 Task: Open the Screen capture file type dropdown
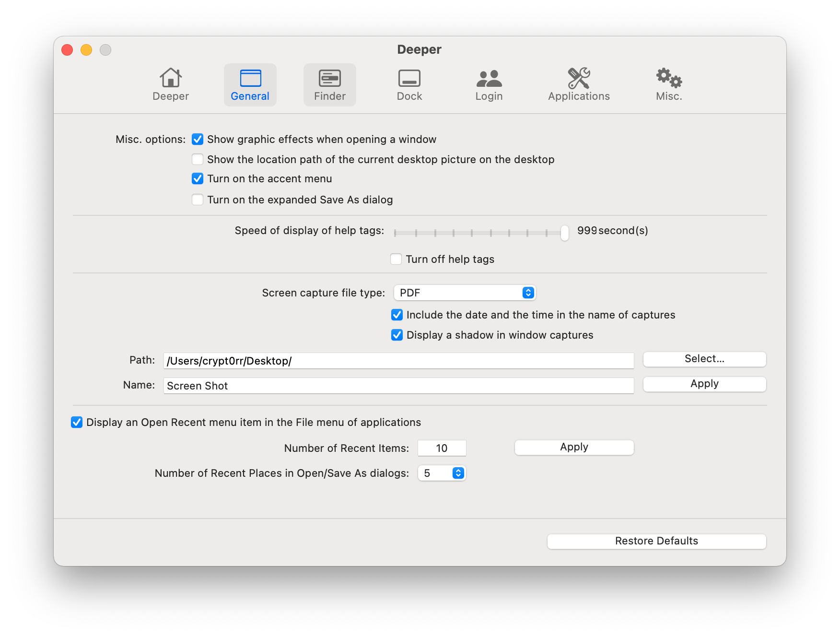click(465, 293)
